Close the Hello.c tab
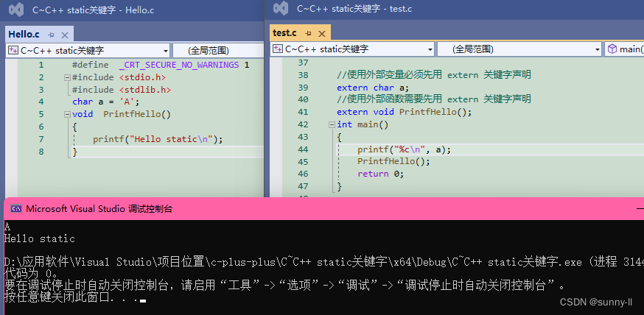 coord(65,35)
